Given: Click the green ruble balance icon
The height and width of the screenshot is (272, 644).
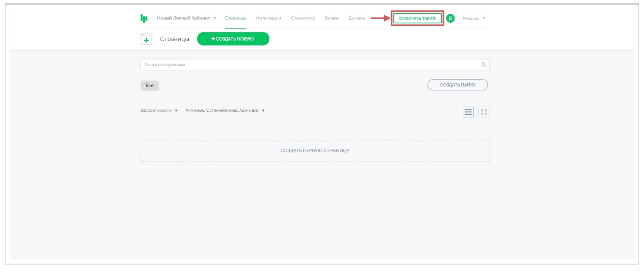Looking at the screenshot, I should [450, 18].
